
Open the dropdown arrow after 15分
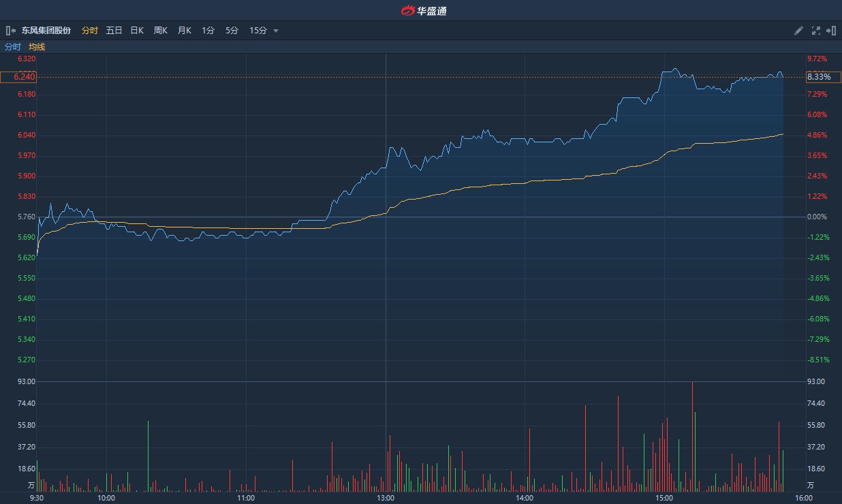point(276,31)
